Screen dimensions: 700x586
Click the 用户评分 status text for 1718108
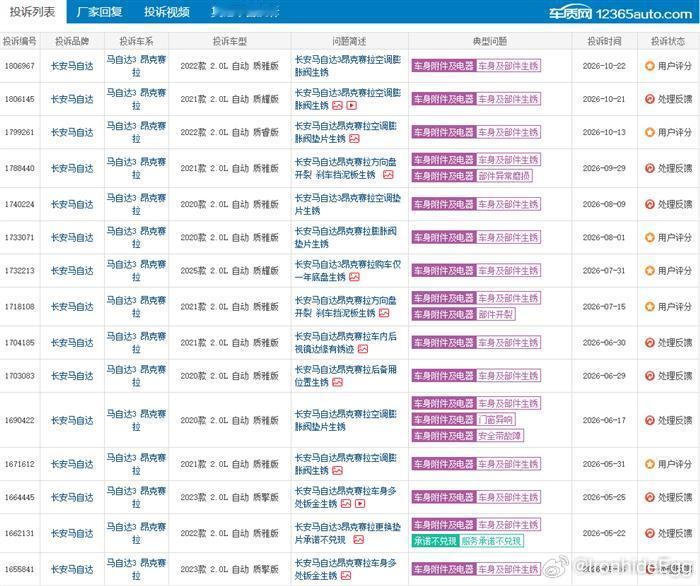coord(675,307)
